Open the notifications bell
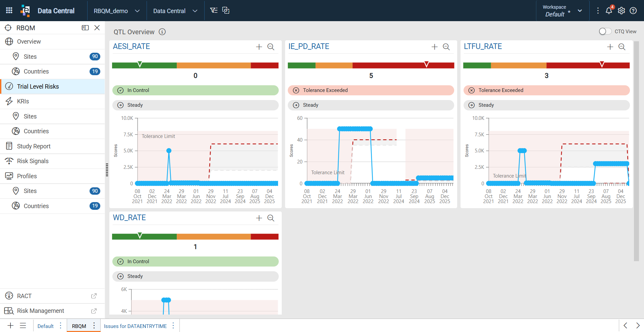The image size is (644, 332). tap(609, 11)
